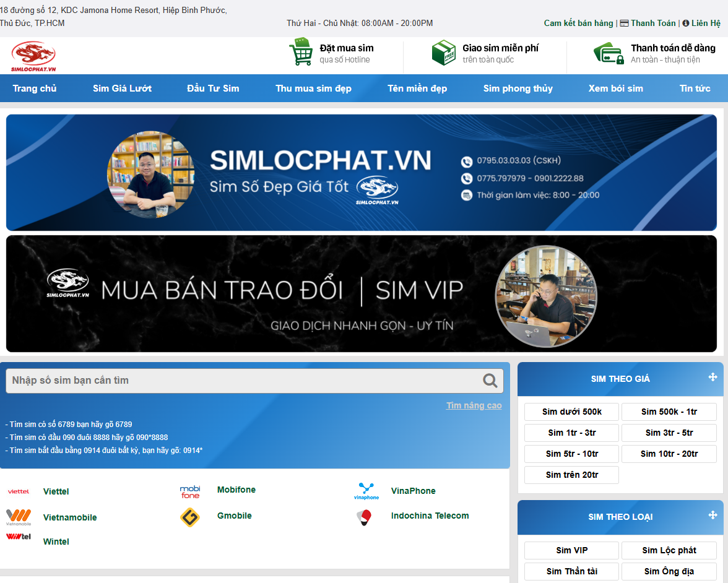
Task: Select Sim 1tr - 3tr price filter
Action: coord(571,433)
